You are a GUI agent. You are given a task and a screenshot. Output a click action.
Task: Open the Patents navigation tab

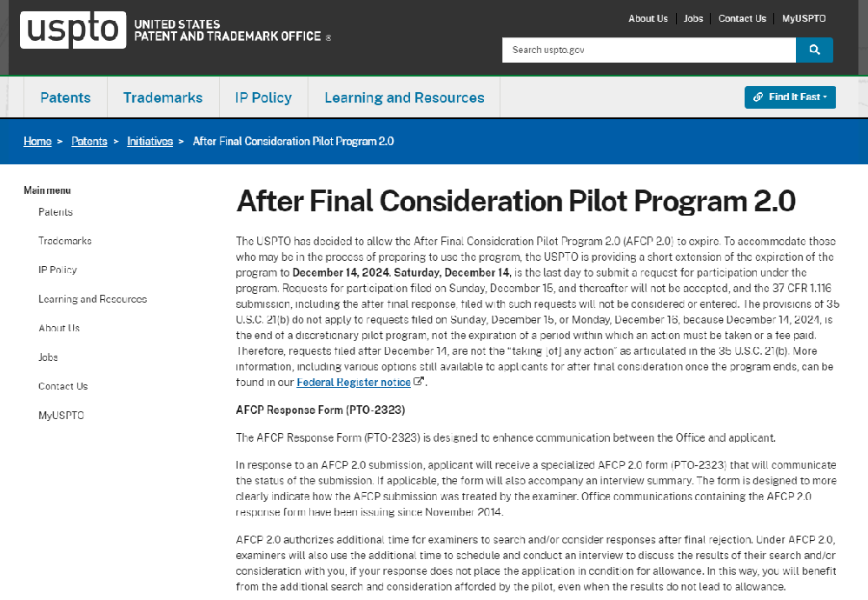coord(65,97)
